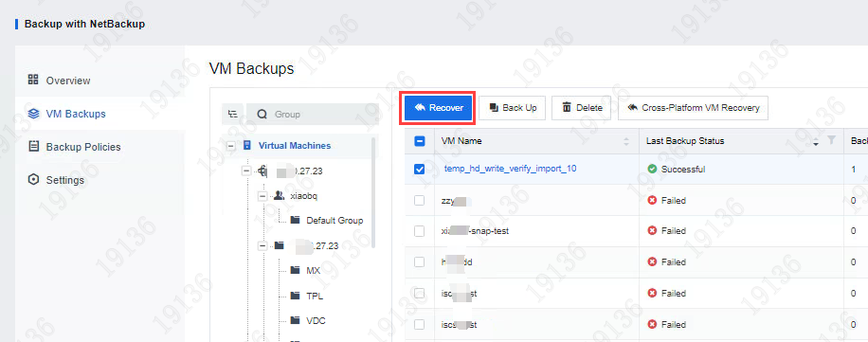
Task: Click the Last Backup Status column header
Action: click(685, 141)
